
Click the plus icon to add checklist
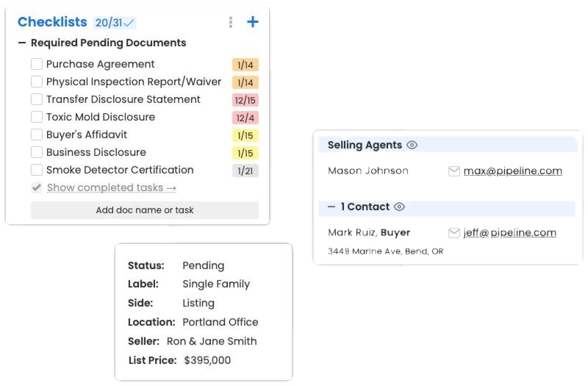click(252, 22)
